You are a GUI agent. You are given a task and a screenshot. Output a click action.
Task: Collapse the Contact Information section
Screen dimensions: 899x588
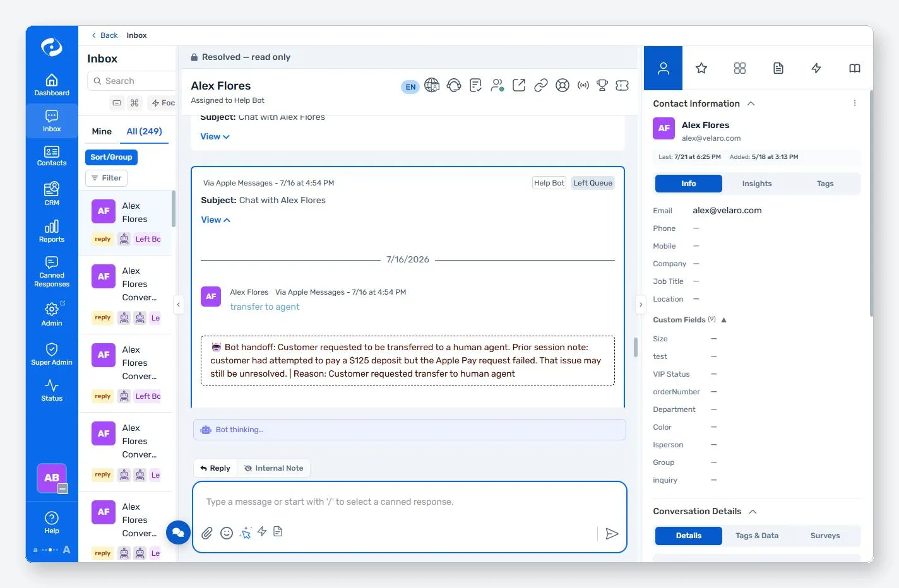click(x=751, y=103)
